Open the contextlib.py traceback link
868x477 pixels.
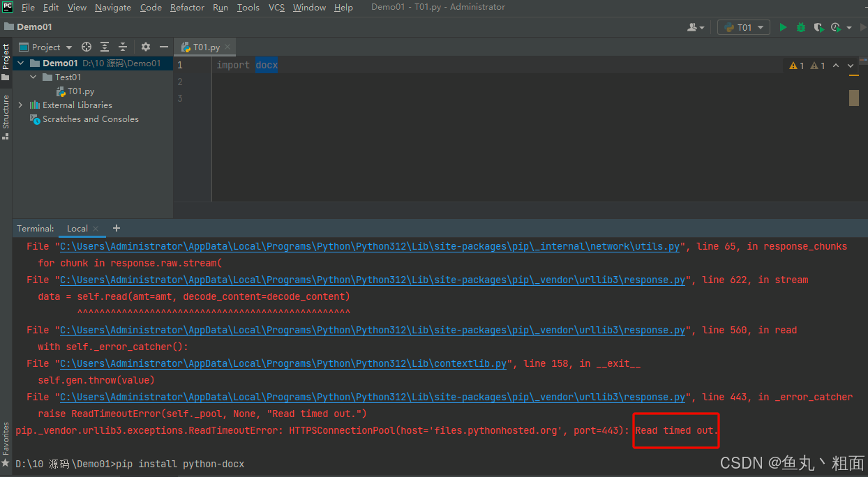pyautogui.click(x=283, y=363)
